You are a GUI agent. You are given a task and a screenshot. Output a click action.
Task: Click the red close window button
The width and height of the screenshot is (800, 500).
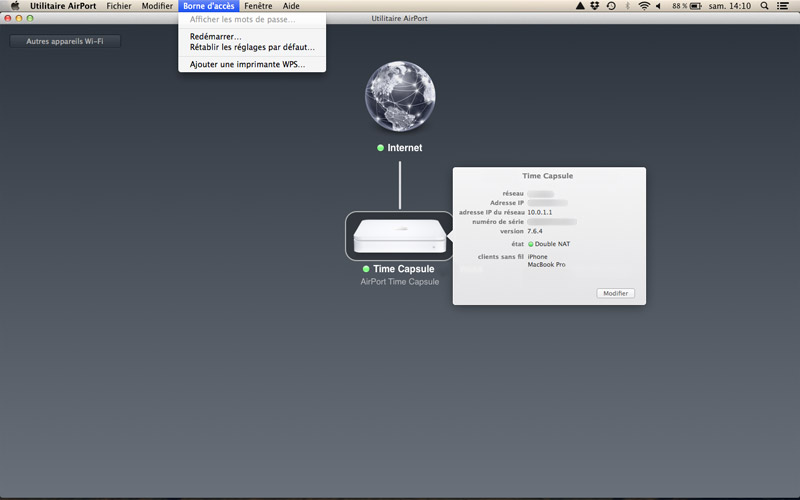8,18
